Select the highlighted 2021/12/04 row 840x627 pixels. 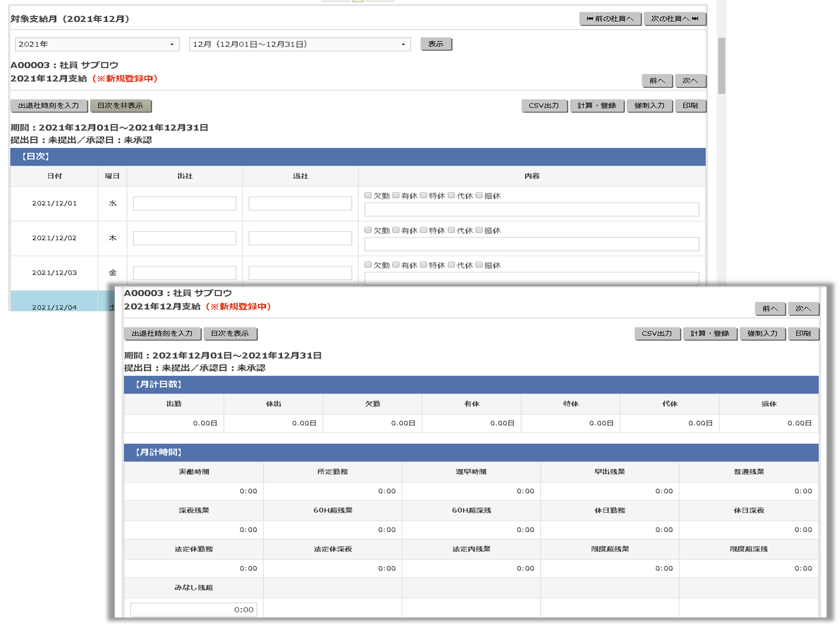(x=54, y=307)
